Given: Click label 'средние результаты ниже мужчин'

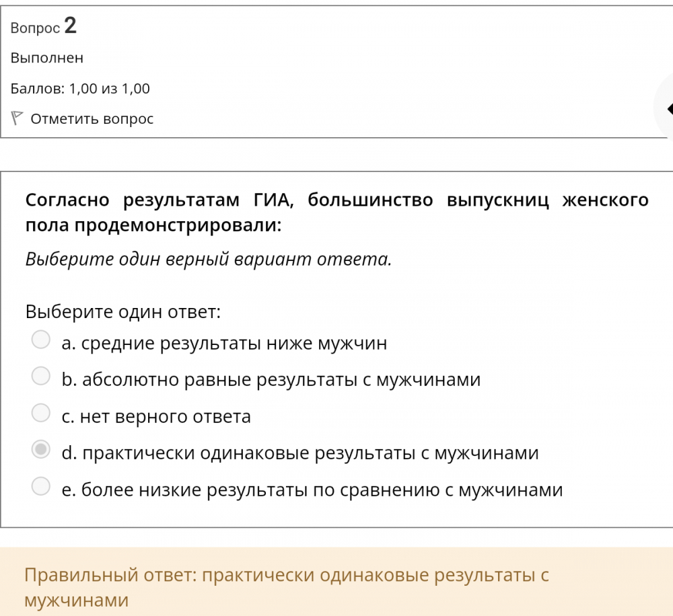Looking at the screenshot, I should point(233,344).
